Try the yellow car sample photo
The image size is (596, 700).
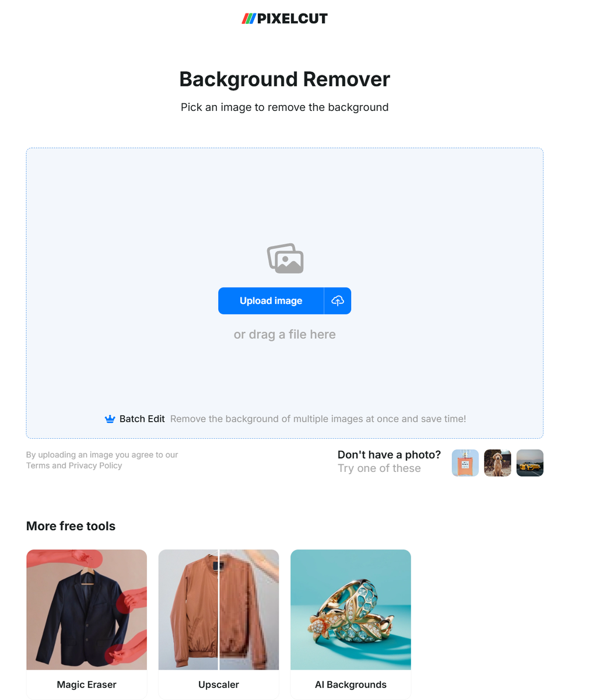pyautogui.click(x=530, y=463)
